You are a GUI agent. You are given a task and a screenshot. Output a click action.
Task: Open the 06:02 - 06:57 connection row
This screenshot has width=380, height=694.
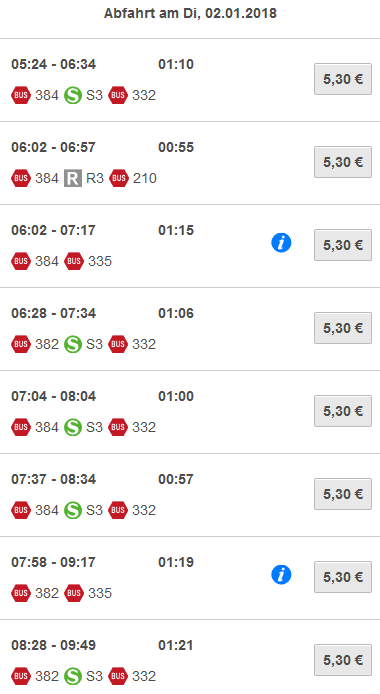(190, 163)
